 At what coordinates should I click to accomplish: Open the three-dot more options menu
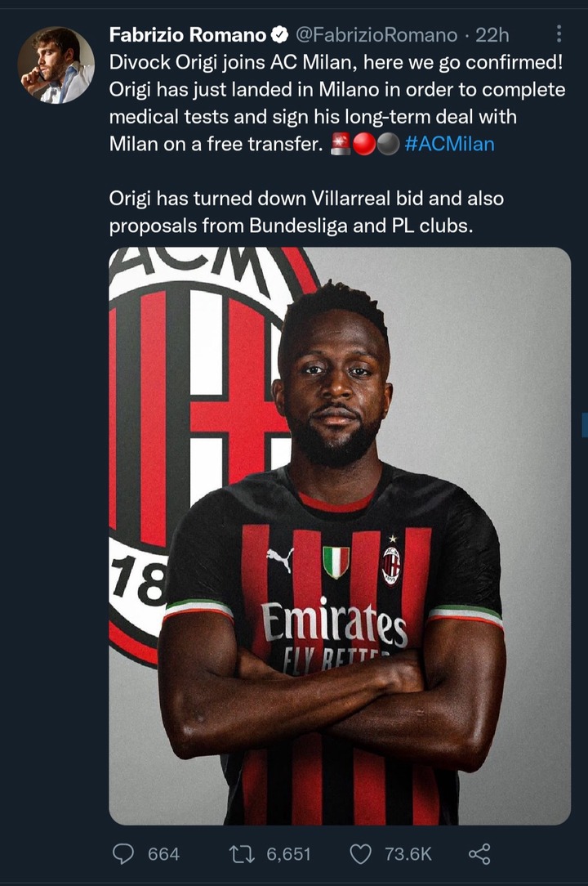pyautogui.click(x=559, y=34)
